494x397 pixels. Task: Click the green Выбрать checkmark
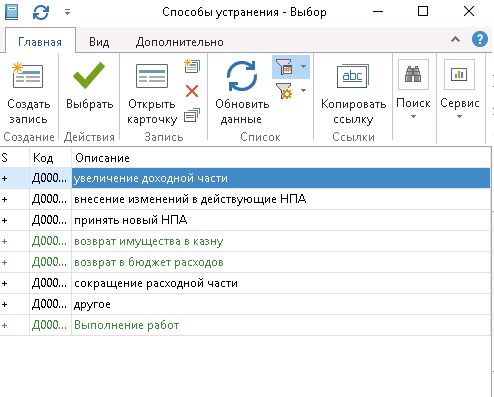coord(89,75)
